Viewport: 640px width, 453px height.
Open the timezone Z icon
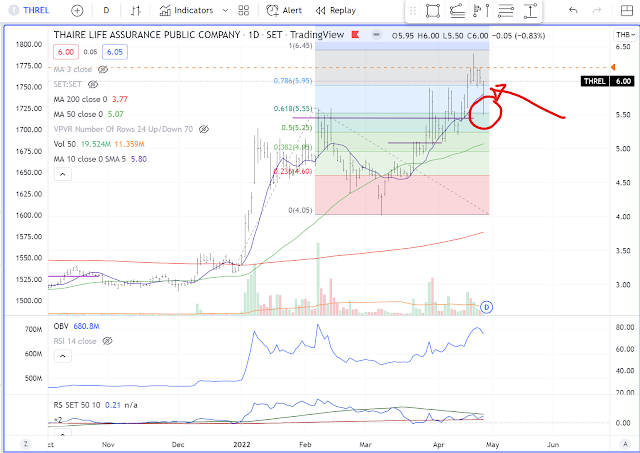pyautogui.click(x=25, y=444)
